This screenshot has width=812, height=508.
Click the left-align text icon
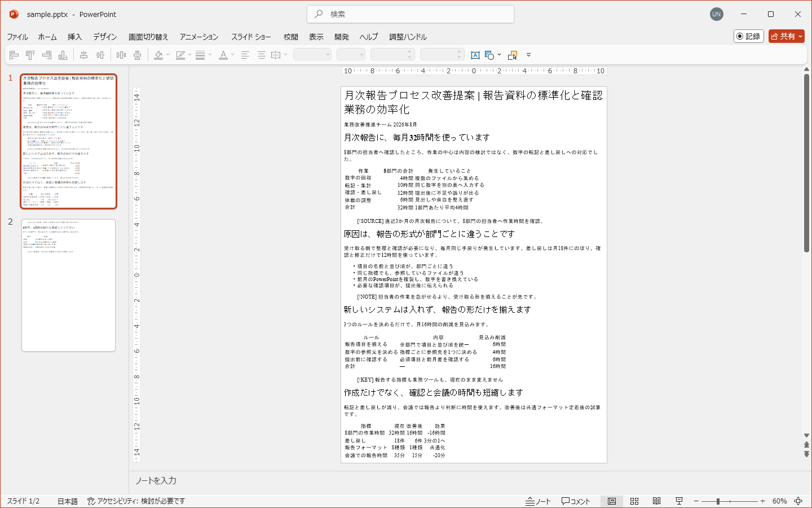(x=245, y=55)
